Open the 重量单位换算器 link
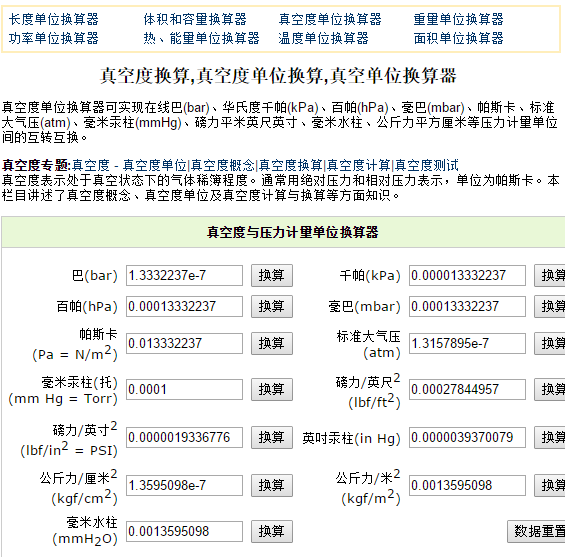579x560 pixels. 458,19
